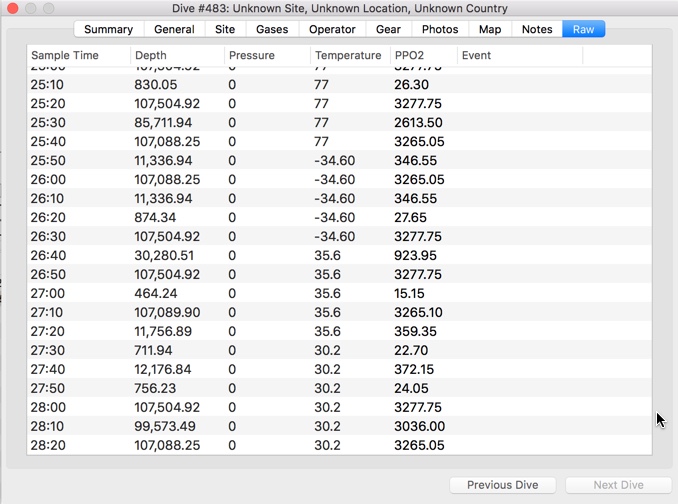The image size is (678, 504).
Task: Close the Dive #483 window
Action: (13, 9)
